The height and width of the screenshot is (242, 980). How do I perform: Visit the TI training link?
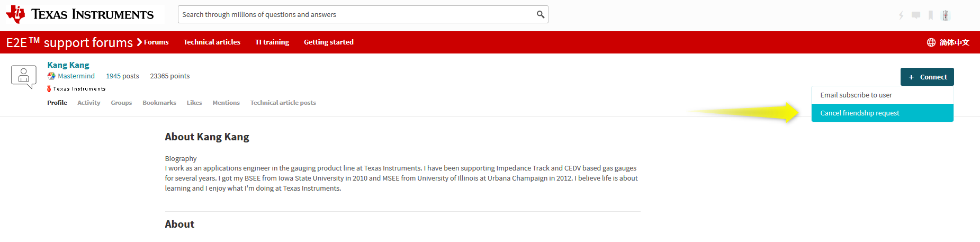(x=272, y=42)
